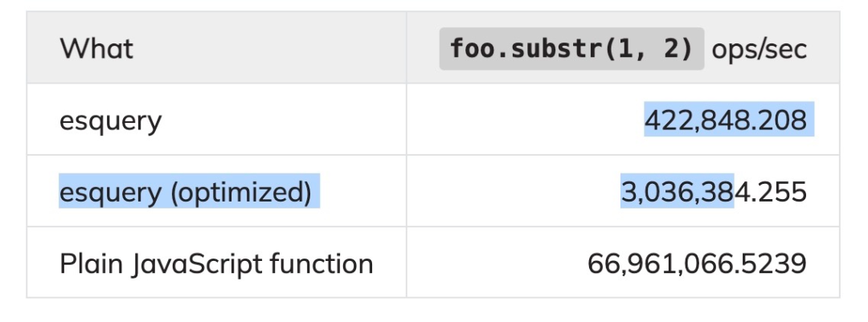The height and width of the screenshot is (322, 868).
Task: Click the word "function" in last row
Action: coord(330,263)
